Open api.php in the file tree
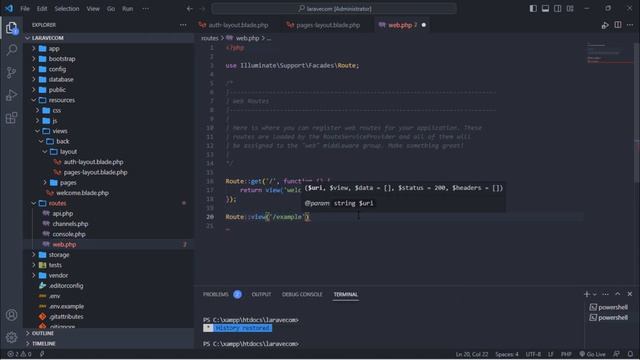 point(109,213)
